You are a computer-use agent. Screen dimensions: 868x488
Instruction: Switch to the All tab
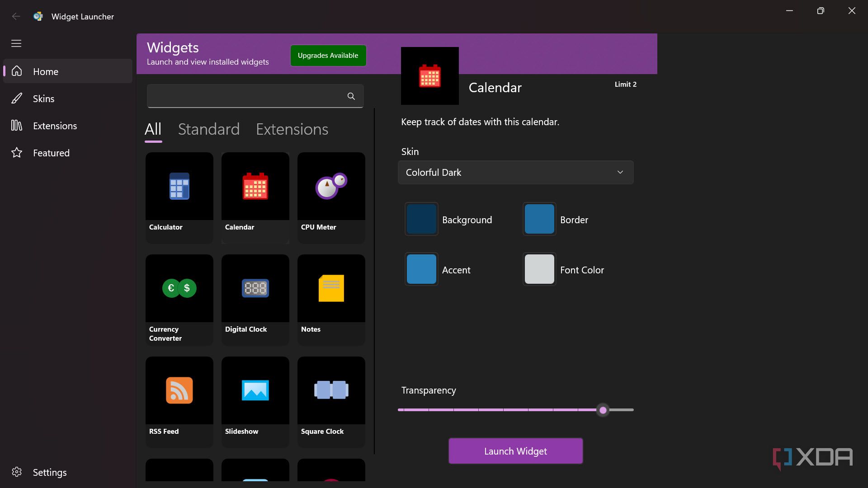click(x=153, y=129)
